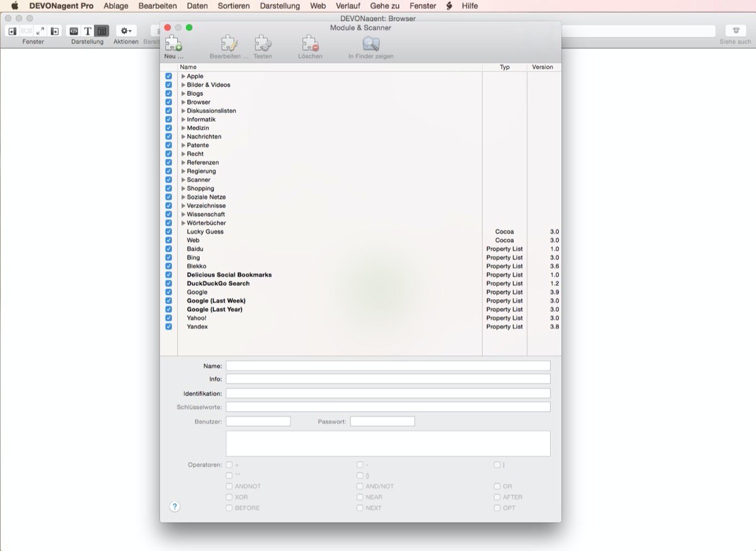Select the Google (Last Week) row
This screenshot has height=551, width=756.
360,301
